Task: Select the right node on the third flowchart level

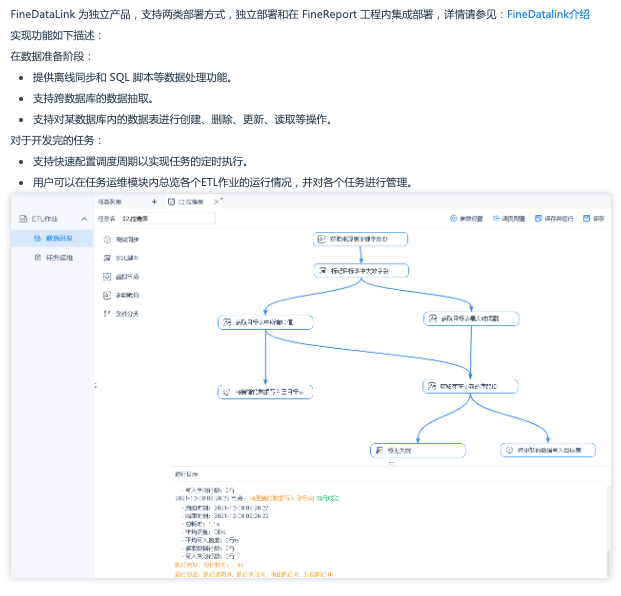Action: tap(471, 318)
